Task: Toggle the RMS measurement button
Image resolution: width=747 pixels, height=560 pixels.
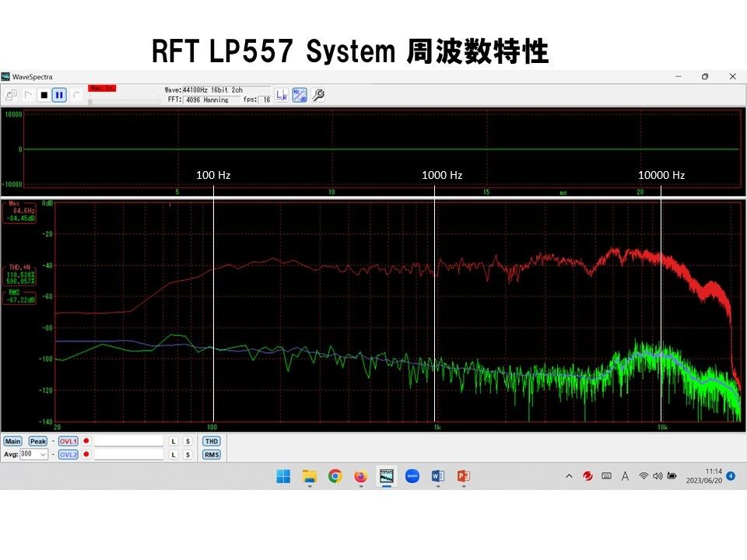Action: [212, 455]
